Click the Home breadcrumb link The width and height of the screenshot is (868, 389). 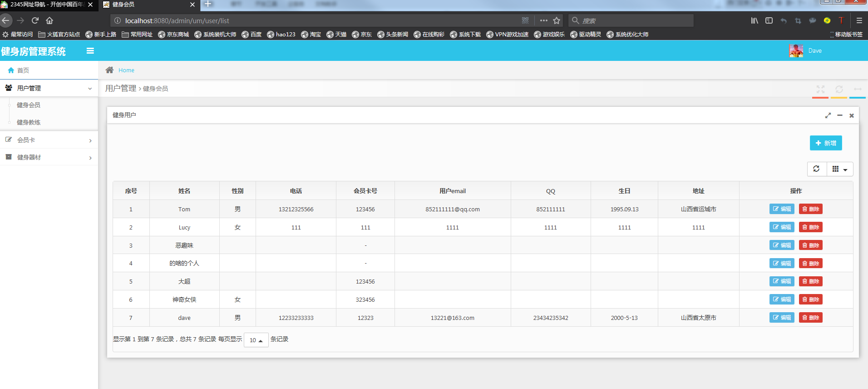[126, 70]
